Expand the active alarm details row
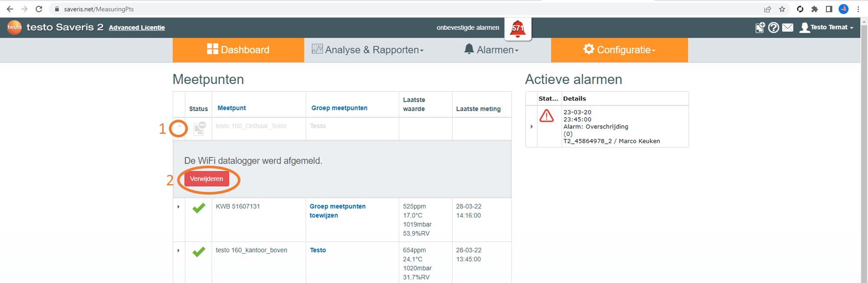 coord(532,127)
